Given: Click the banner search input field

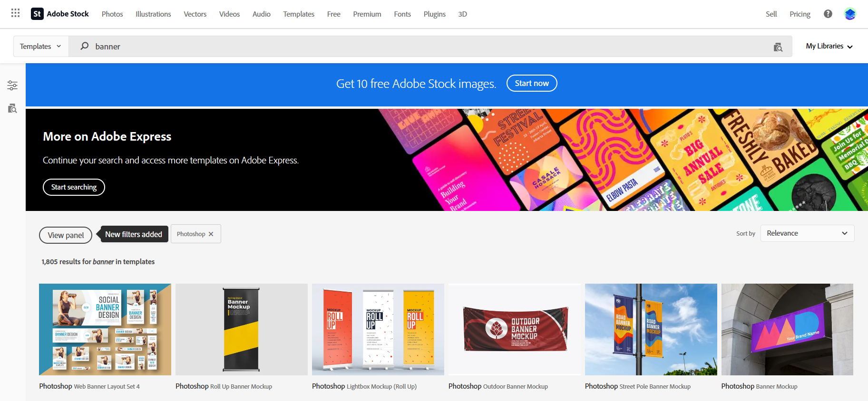Looking at the screenshot, I should (428, 47).
